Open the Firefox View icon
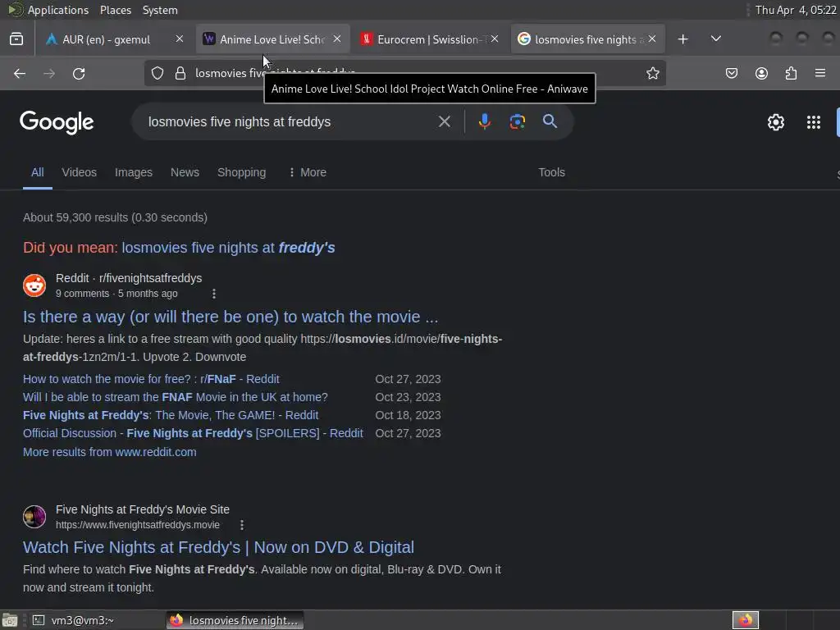This screenshot has width=840, height=630. coord(16,39)
